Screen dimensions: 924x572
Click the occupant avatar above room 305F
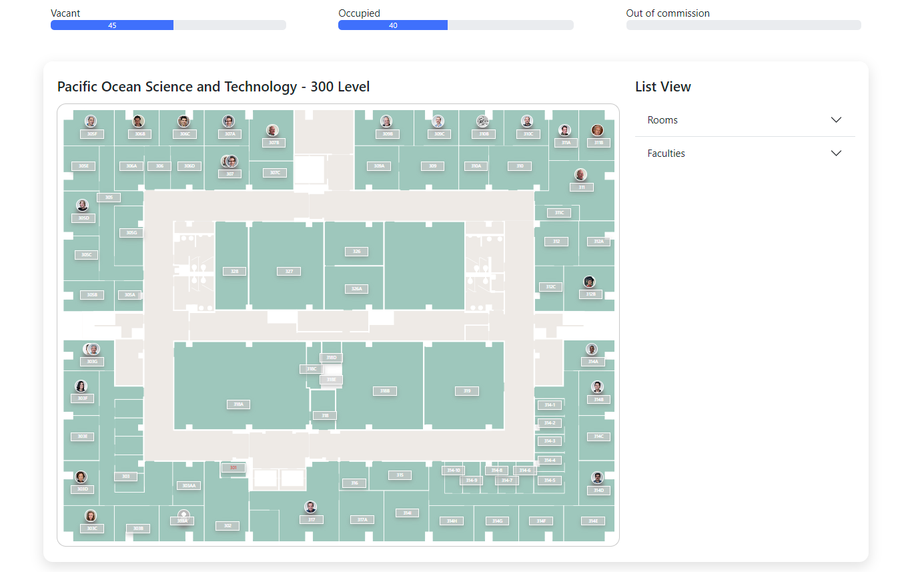point(91,121)
